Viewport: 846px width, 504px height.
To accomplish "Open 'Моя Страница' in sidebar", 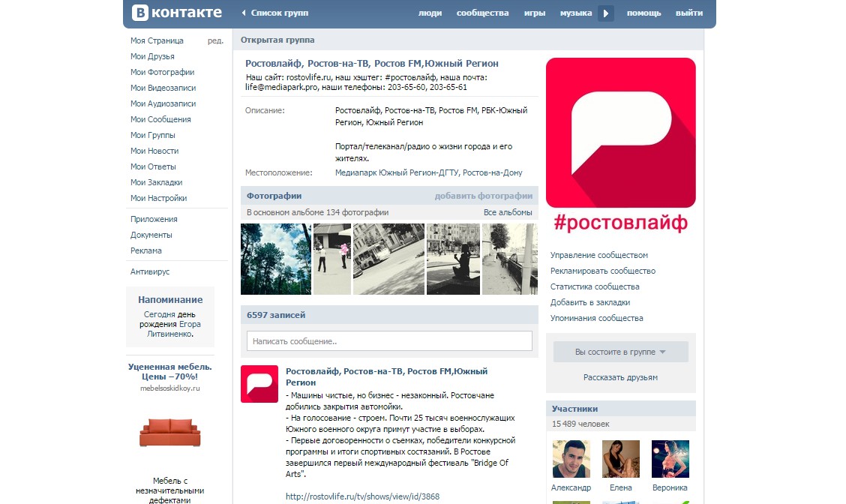I will (157, 40).
